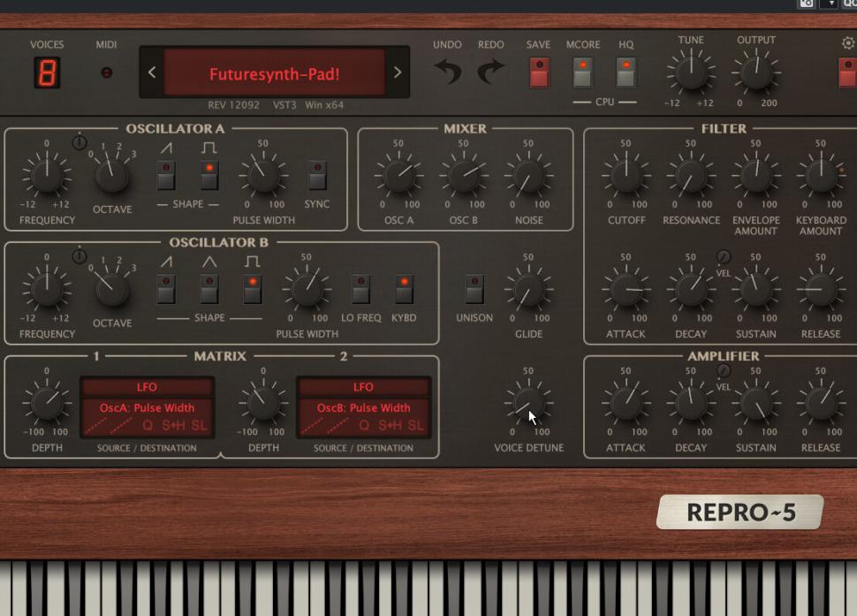Click the Amplifier RELEASE knob
Viewport: 857px width, 616px height.
[821, 403]
